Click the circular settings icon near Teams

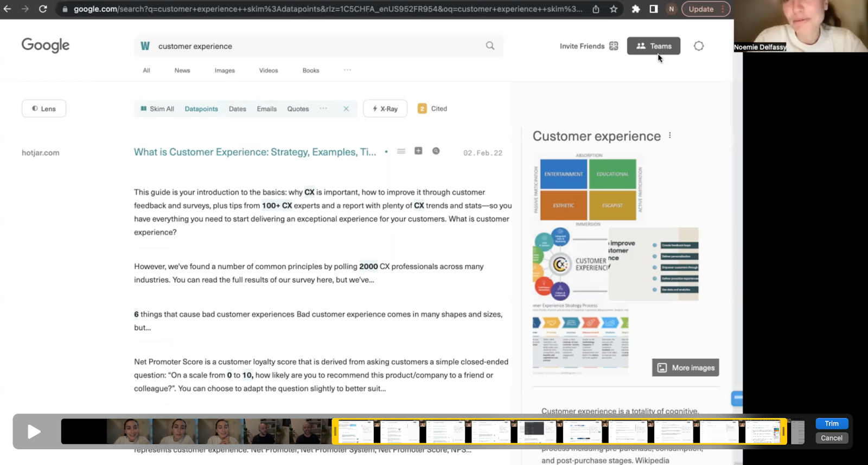click(699, 46)
